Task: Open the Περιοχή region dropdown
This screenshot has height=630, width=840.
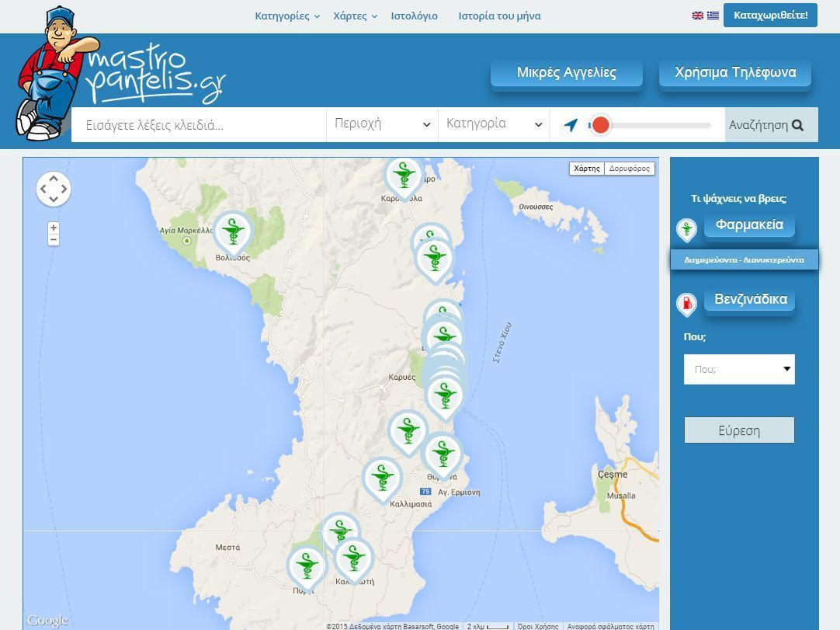Action: tap(381, 124)
